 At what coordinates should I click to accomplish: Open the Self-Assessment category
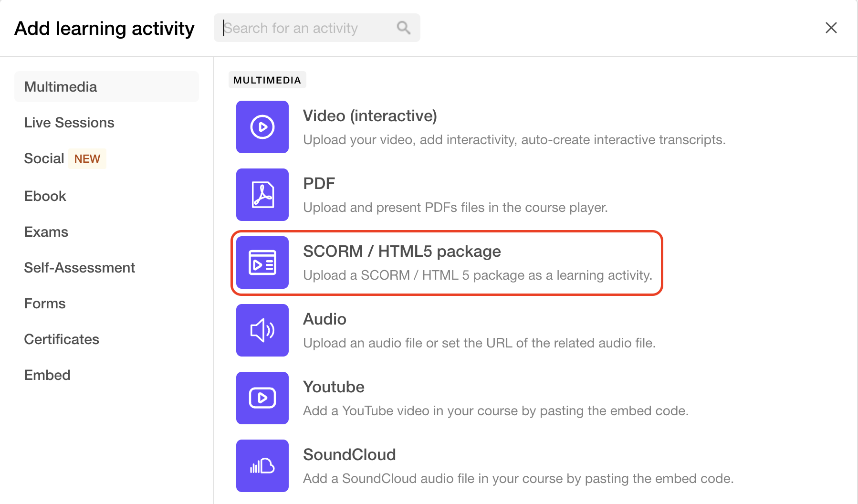click(x=79, y=268)
